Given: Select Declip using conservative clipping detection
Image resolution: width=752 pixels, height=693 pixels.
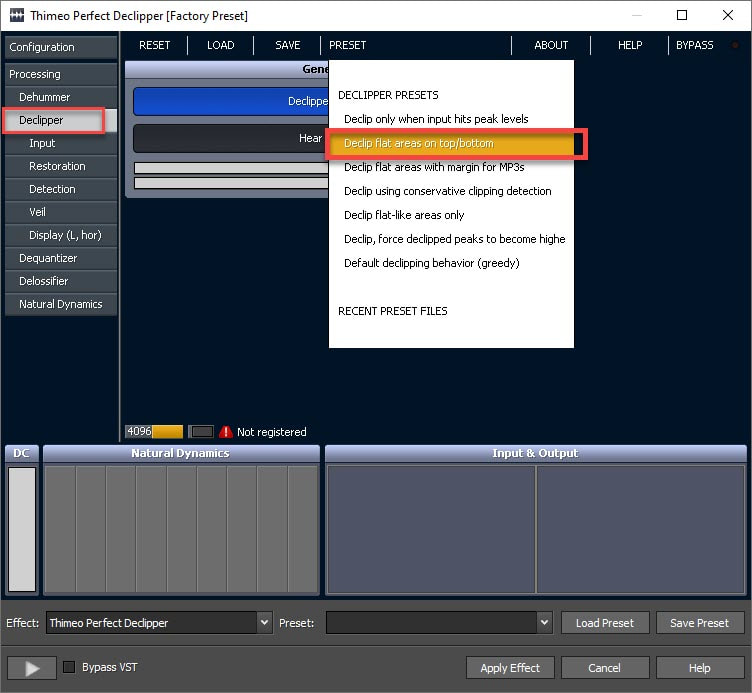Looking at the screenshot, I should pos(451,191).
